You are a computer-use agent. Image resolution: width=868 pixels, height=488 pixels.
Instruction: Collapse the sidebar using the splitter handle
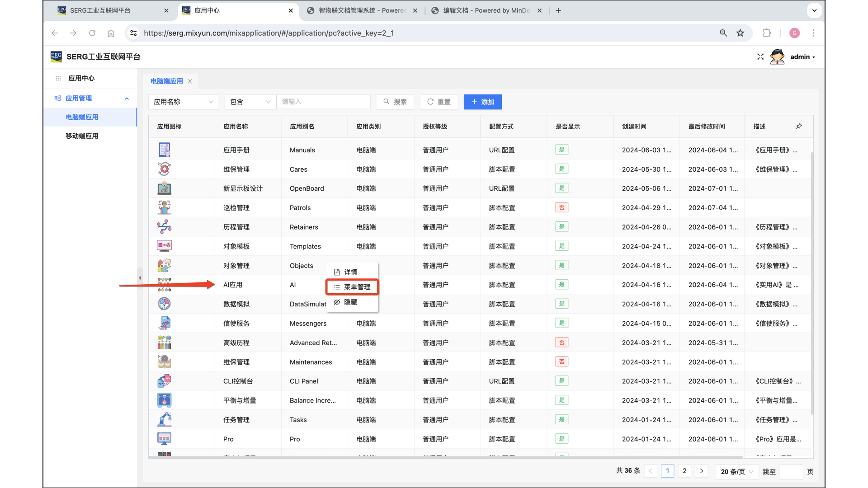[x=140, y=278]
